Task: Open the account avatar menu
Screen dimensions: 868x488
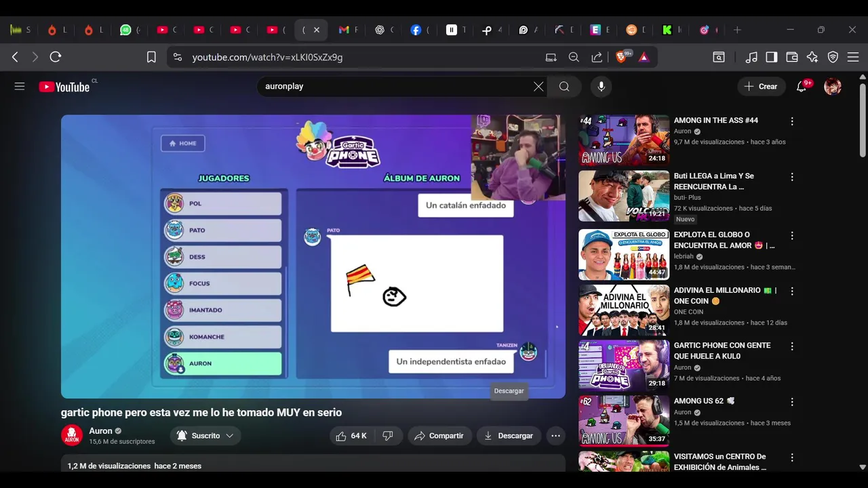Action: 833,86
